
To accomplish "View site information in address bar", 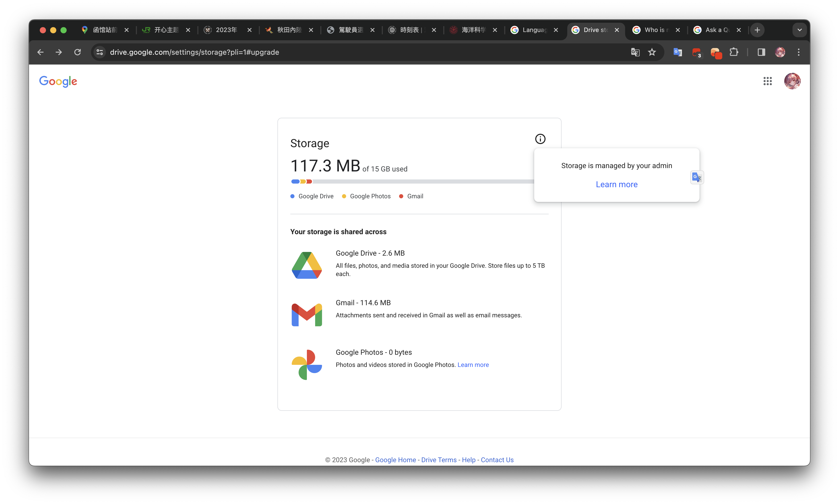I will pyautogui.click(x=100, y=52).
